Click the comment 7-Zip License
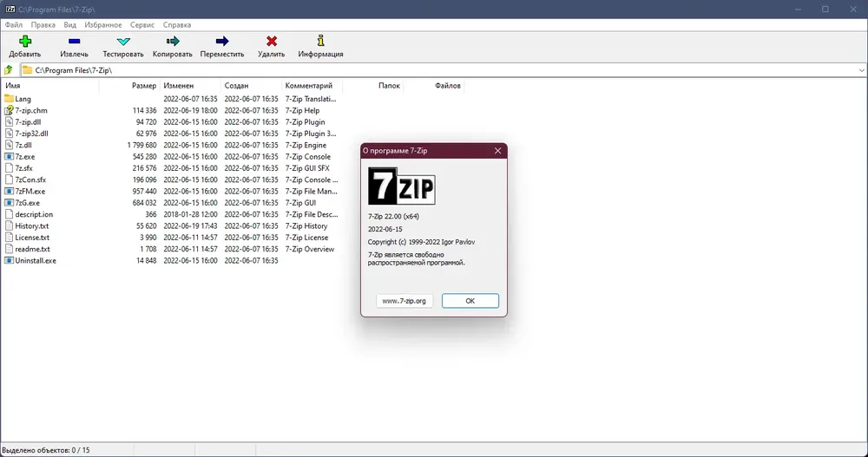 click(x=306, y=238)
